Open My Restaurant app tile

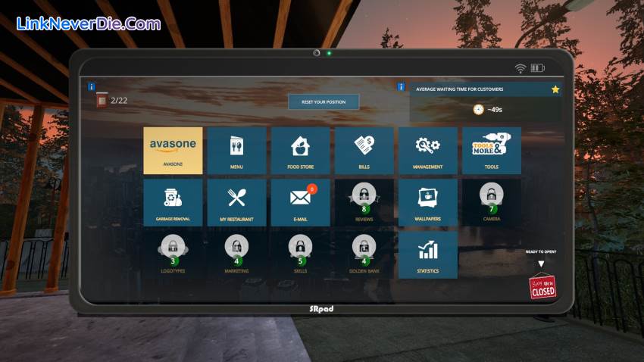click(x=236, y=202)
